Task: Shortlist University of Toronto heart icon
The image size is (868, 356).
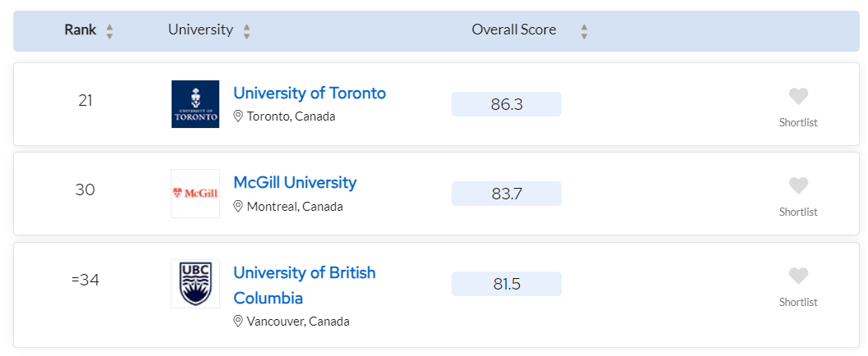Action: click(798, 97)
